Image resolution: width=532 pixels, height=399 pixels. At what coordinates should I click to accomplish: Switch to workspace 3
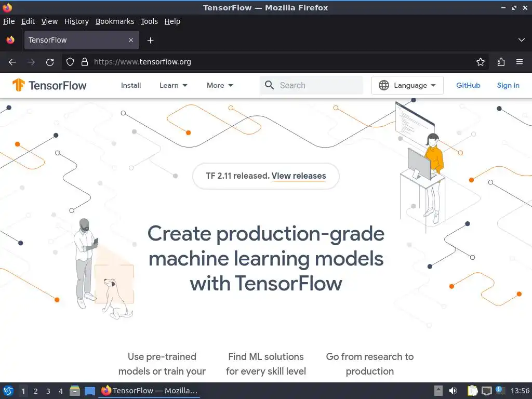pyautogui.click(x=48, y=391)
